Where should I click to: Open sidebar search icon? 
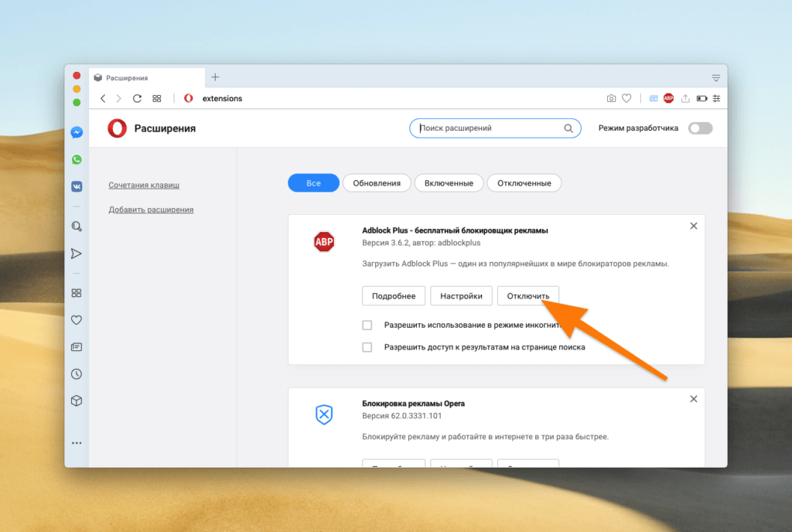(77, 226)
